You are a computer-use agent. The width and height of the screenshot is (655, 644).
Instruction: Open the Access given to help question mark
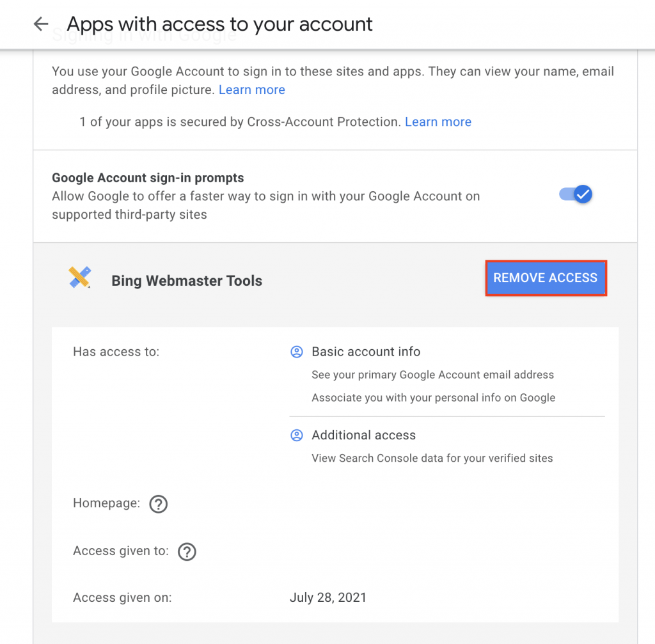pos(187,551)
